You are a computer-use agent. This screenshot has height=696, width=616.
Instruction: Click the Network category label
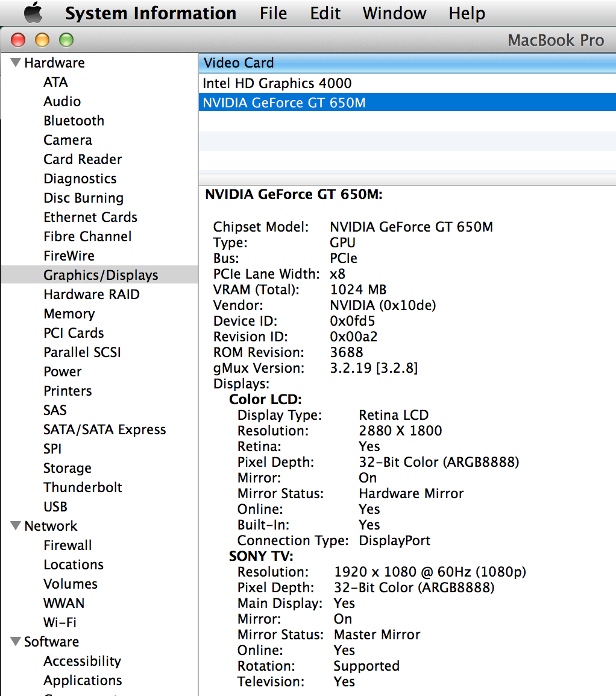(x=51, y=525)
